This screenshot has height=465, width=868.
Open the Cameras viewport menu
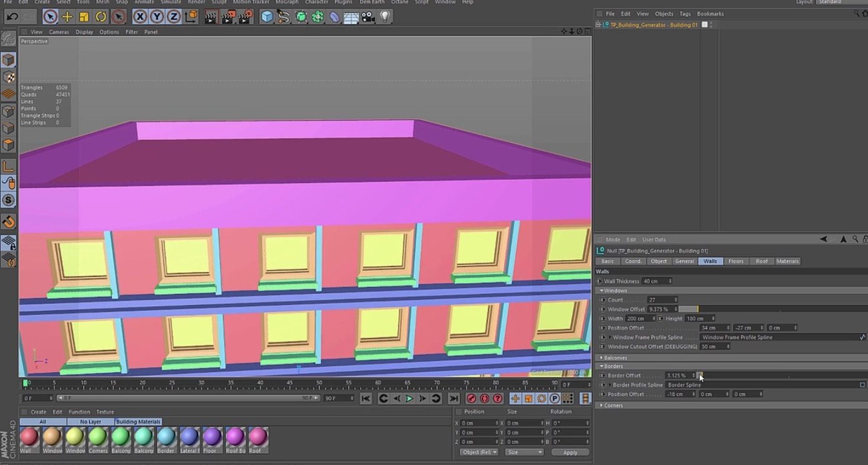coord(59,32)
